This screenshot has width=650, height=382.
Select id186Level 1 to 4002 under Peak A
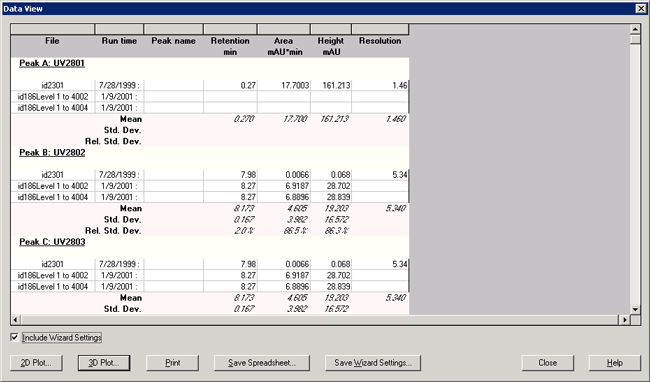point(53,97)
